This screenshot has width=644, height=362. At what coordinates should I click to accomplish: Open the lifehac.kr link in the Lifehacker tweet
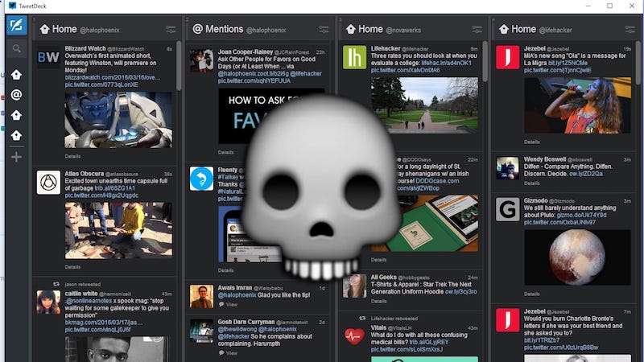[447, 63]
